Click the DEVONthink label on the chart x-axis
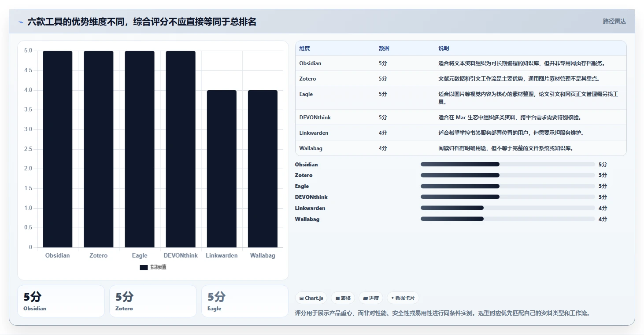The image size is (644, 335). (181, 255)
